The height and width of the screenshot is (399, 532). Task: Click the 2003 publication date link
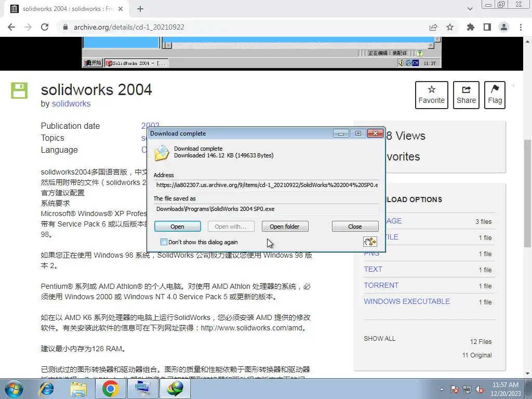click(x=150, y=125)
